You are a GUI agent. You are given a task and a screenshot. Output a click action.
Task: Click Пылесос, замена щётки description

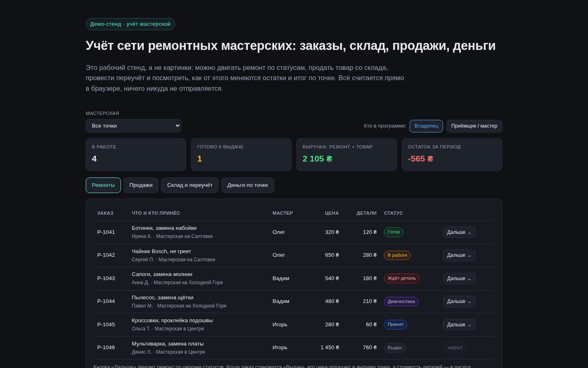[163, 297]
